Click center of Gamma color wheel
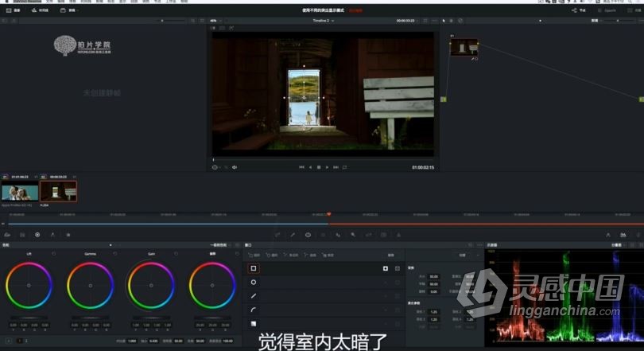644x351 pixels. 91,285
